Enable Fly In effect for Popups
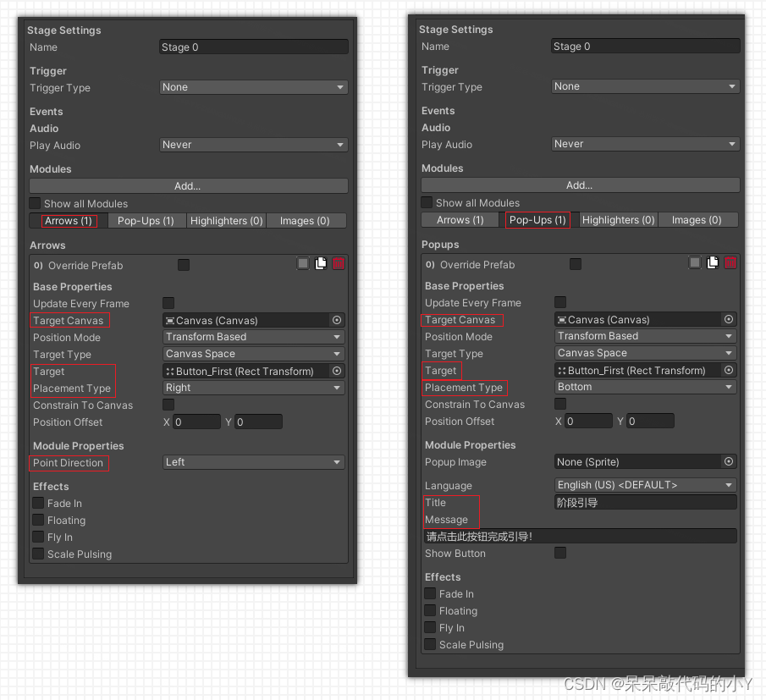This screenshot has width=766, height=700. pyautogui.click(x=430, y=626)
